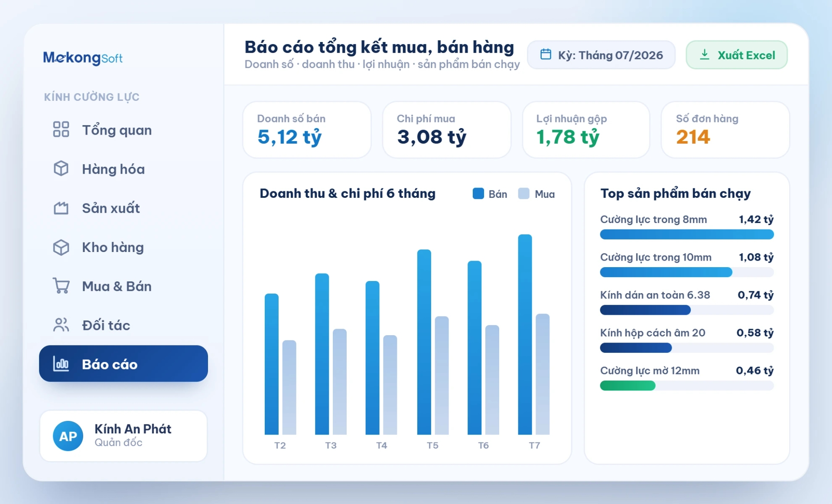Open the Đối tác page

123,325
